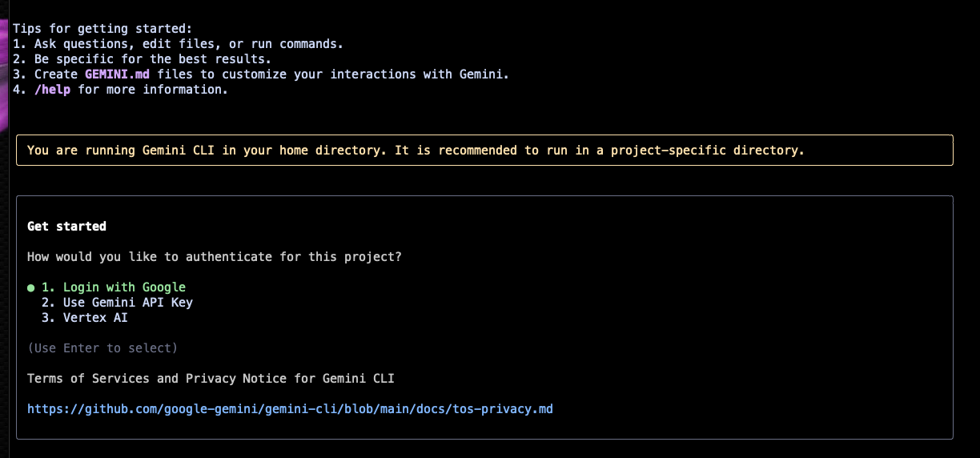980x458 pixels.
Task: Click the "(Use Enter to select)" hint
Action: point(102,348)
